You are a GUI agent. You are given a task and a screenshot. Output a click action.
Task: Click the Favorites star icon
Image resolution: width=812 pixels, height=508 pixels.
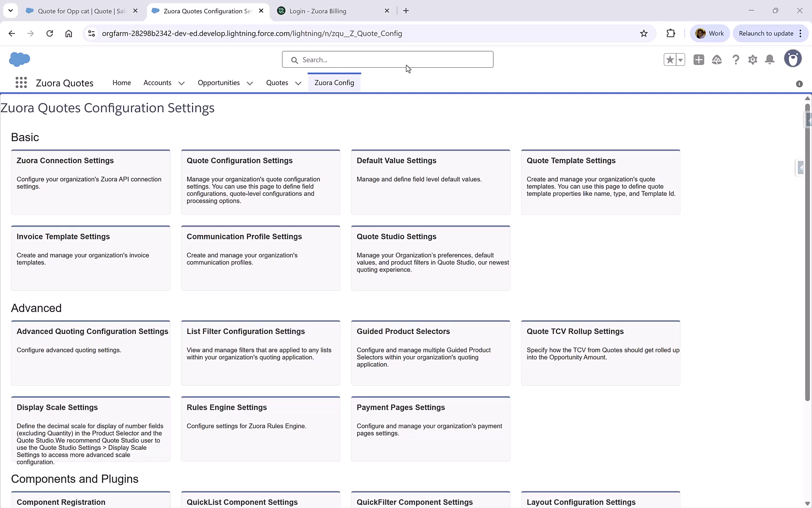pos(670,60)
